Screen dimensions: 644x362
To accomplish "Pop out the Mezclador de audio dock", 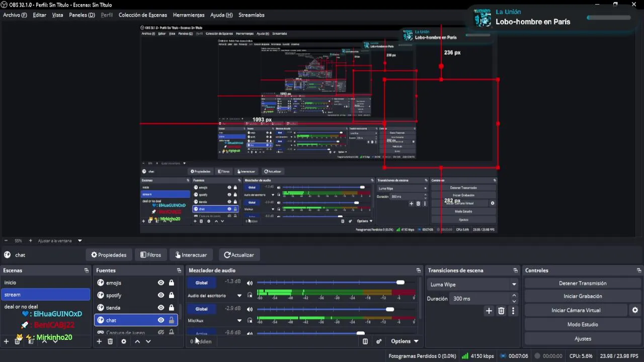I will pos(418,270).
